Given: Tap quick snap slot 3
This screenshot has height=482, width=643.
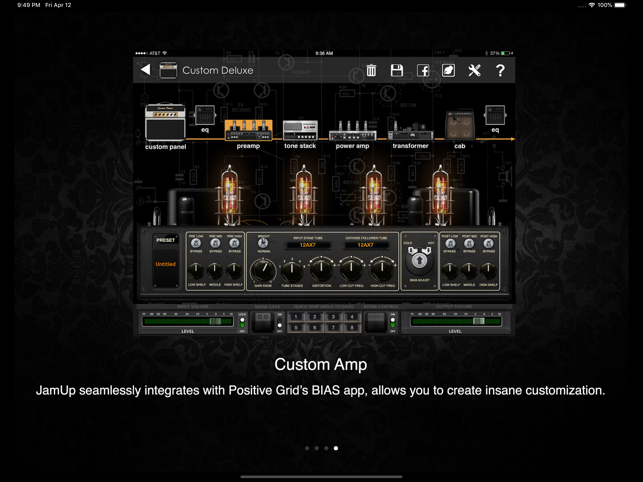Looking at the screenshot, I should (333, 317).
